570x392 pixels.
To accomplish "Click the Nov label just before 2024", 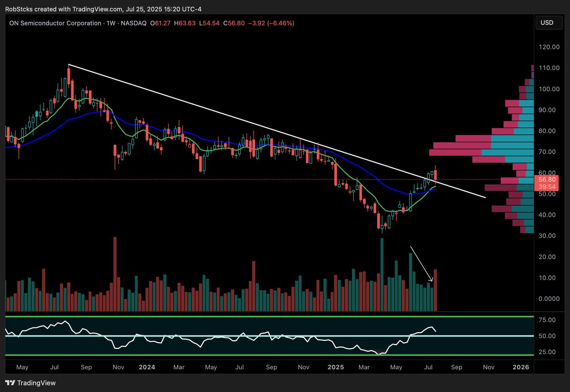I will [119, 367].
